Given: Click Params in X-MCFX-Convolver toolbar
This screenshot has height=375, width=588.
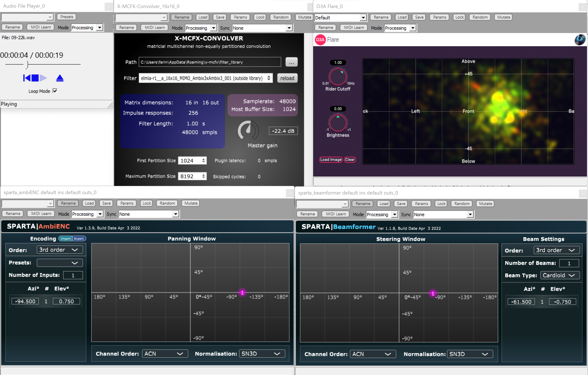Looking at the screenshot, I should [x=240, y=17].
